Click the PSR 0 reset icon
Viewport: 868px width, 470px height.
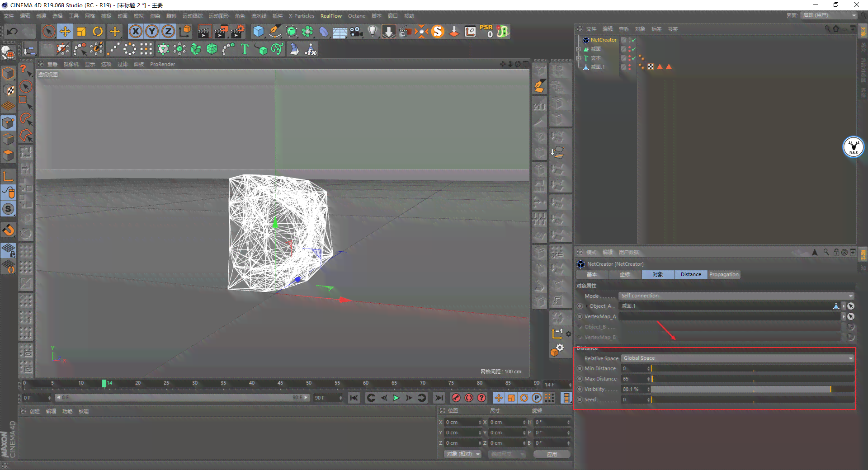486,31
